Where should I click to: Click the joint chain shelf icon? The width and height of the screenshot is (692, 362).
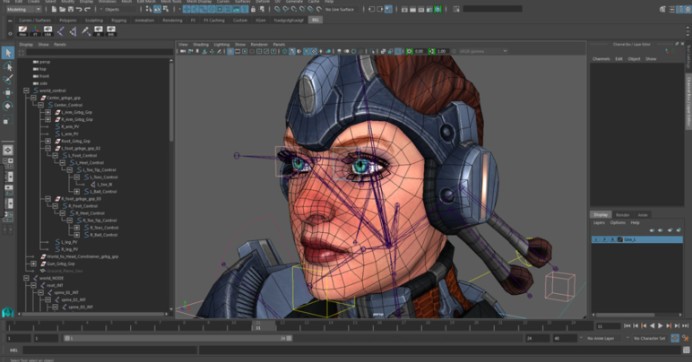point(60,31)
